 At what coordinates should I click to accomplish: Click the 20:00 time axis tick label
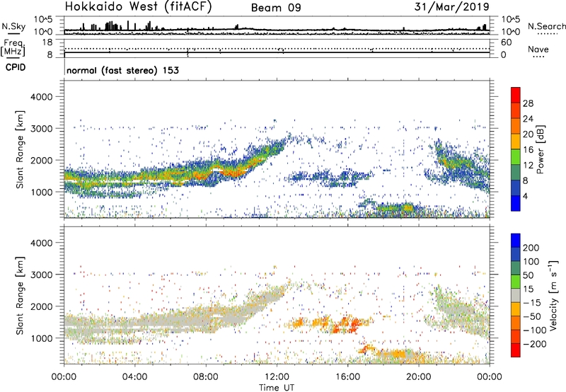point(418,377)
